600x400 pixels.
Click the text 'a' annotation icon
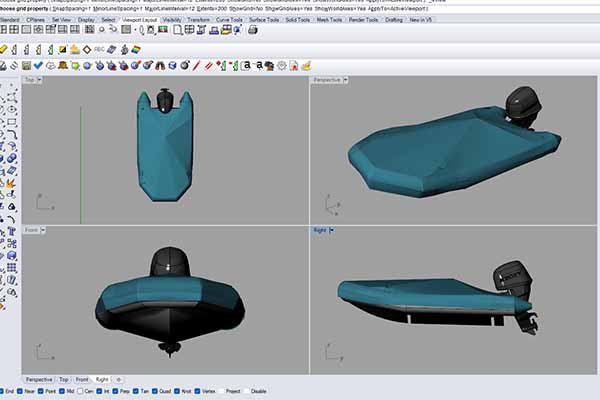pyautogui.click(x=246, y=65)
